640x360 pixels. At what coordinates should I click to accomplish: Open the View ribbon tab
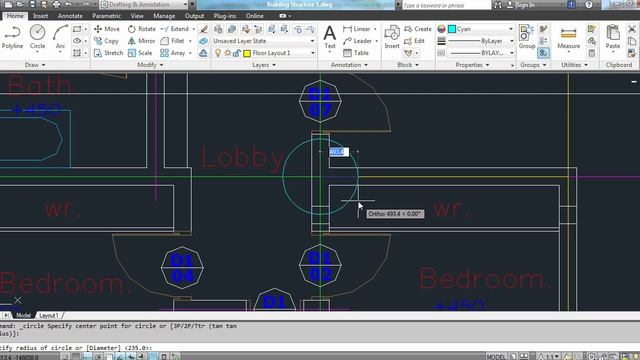click(x=137, y=16)
